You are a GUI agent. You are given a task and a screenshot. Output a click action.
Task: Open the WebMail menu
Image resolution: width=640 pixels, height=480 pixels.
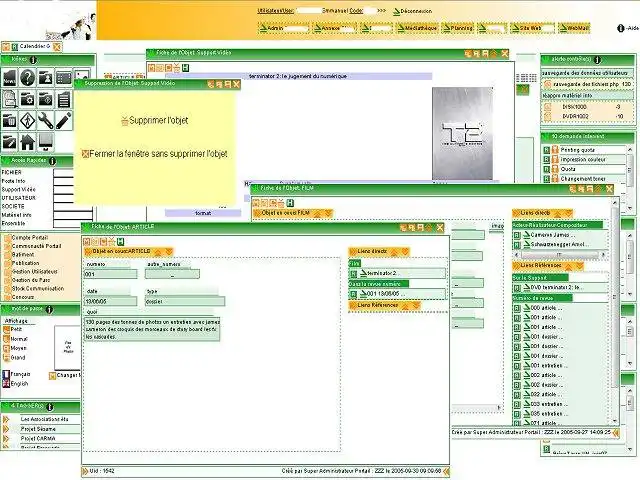coord(574,28)
